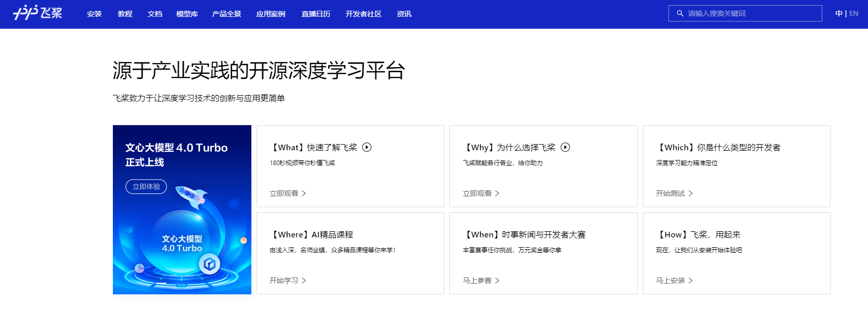Open the 【When】时事新闻与开发者大赛 title
This screenshot has width=868, height=321.
coord(524,235)
